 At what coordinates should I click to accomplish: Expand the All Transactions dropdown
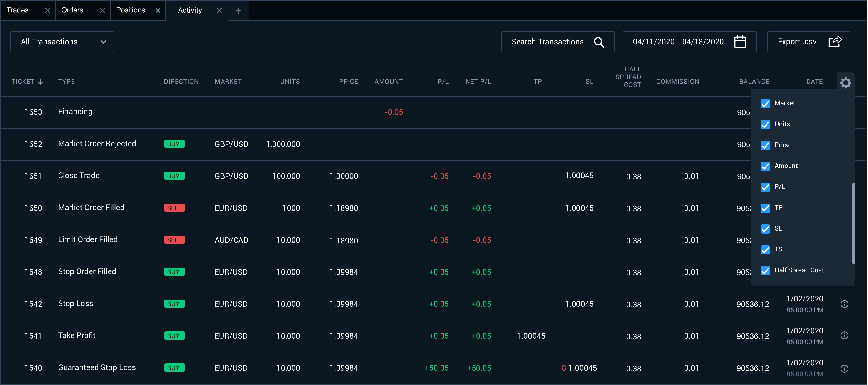coord(62,42)
